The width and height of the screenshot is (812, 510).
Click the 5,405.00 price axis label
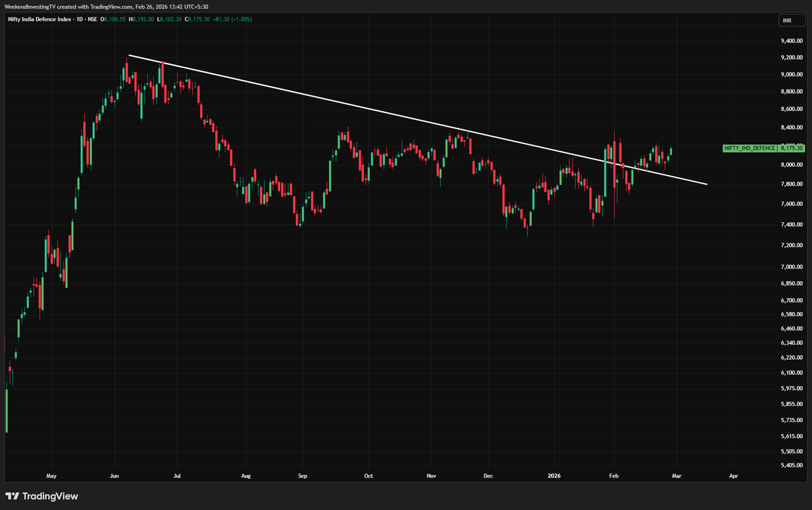pos(792,466)
